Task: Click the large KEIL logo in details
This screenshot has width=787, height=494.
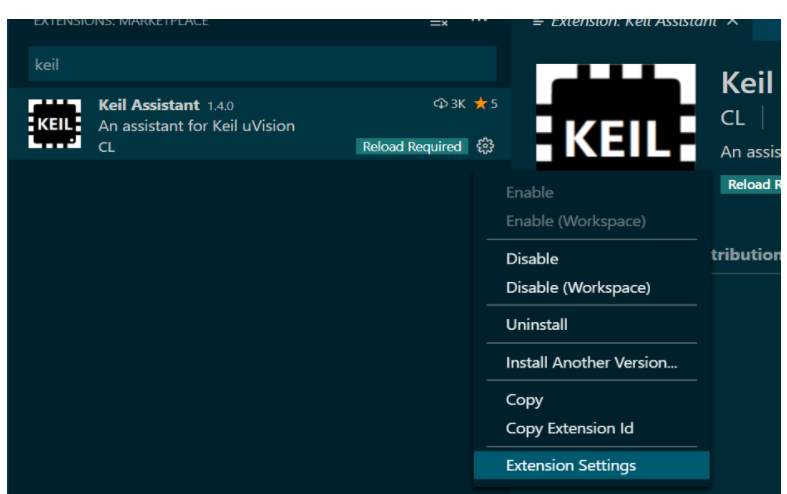Action: coord(616,117)
